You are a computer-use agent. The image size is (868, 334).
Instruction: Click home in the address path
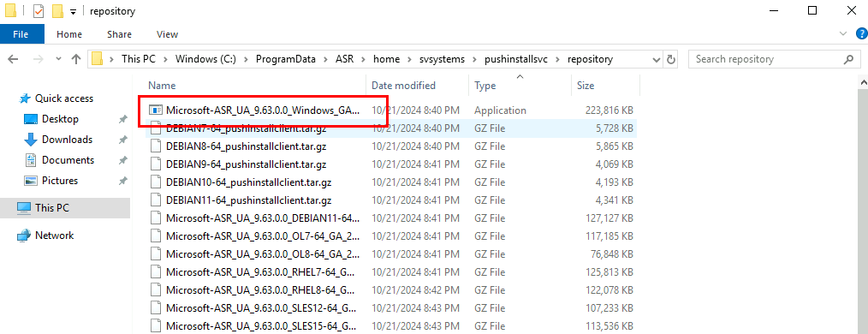(x=386, y=59)
